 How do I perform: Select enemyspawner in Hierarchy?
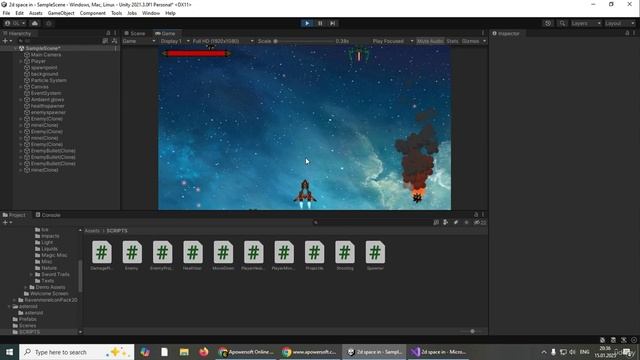(48, 112)
